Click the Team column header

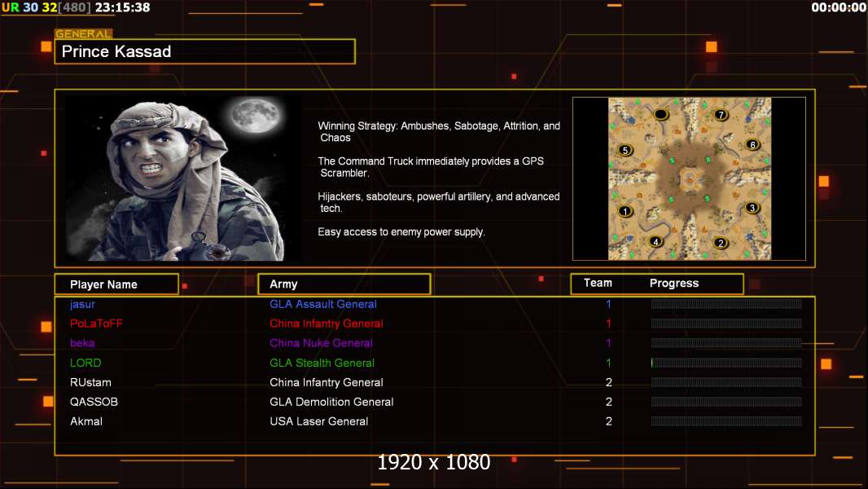coord(598,283)
